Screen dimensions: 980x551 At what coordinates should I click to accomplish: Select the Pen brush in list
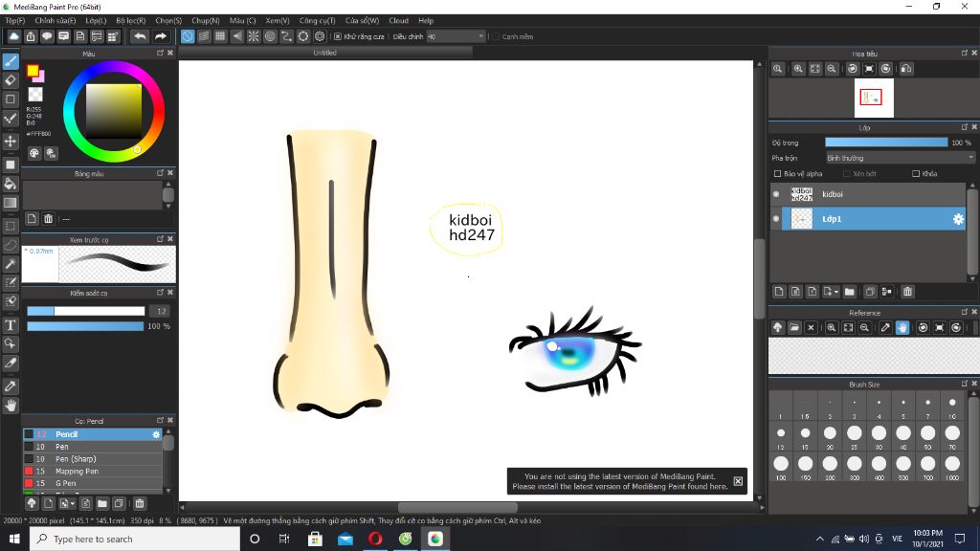tap(93, 447)
